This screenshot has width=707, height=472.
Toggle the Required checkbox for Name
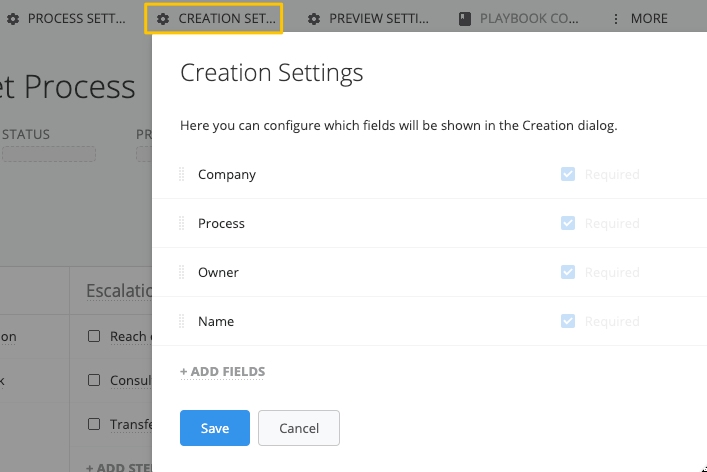[x=568, y=321]
